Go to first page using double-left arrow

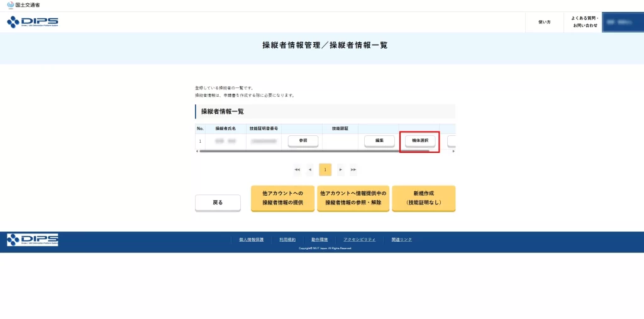pos(297,169)
